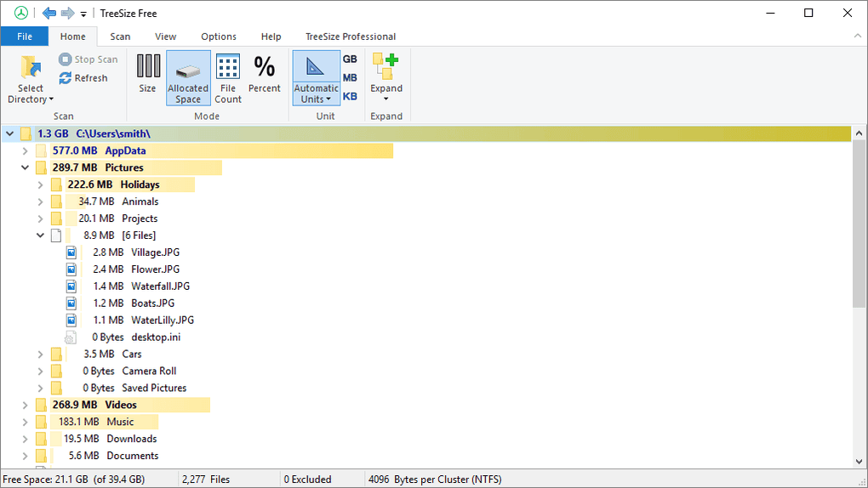The height and width of the screenshot is (488, 868).
Task: Expand the Saved Pictures folder
Action: [40, 388]
